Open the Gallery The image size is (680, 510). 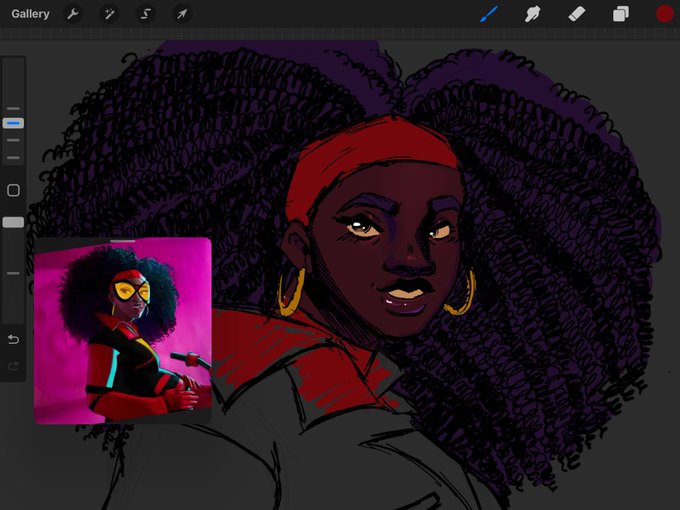[30, 14]
